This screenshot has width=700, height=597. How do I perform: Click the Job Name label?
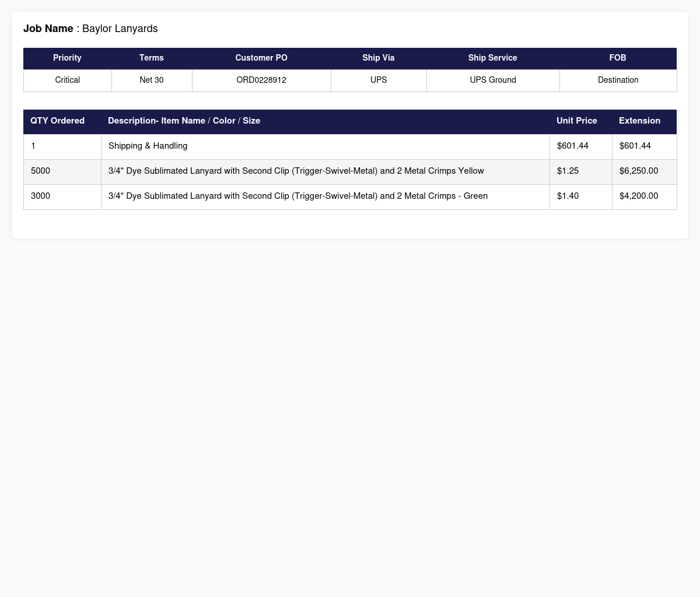point(48,29)
